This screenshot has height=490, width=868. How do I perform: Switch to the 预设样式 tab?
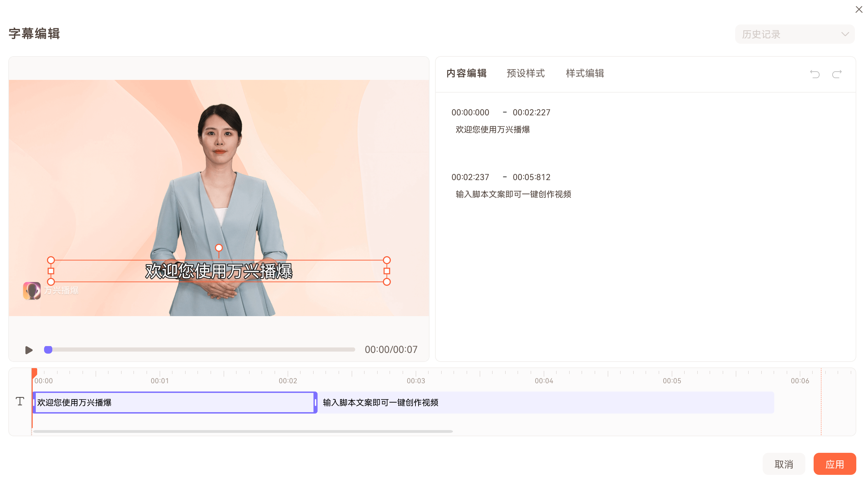pos(525,73)
